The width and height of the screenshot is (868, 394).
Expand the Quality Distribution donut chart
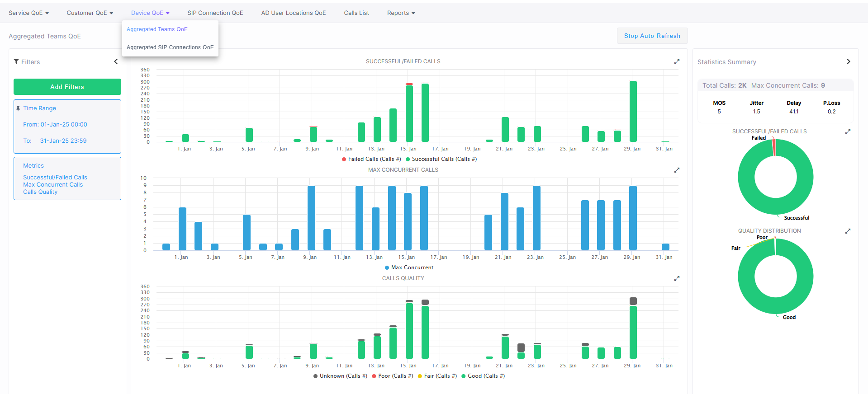coord(848,231)
